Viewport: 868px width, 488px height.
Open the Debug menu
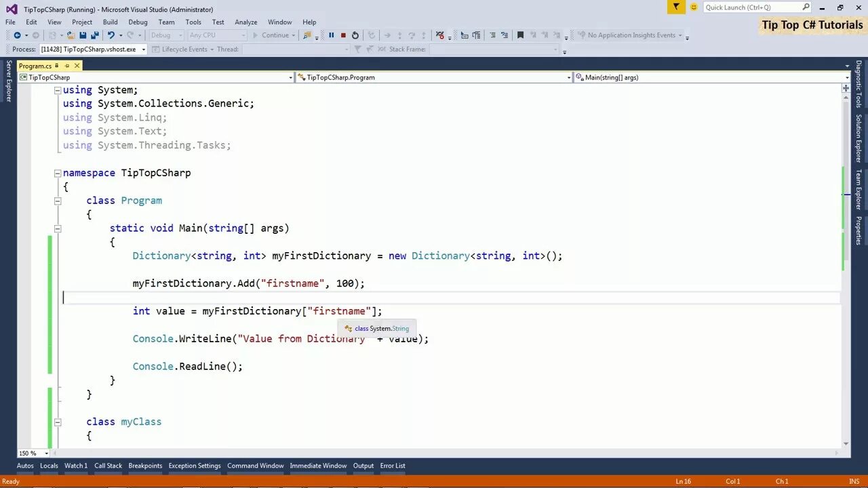138,22
